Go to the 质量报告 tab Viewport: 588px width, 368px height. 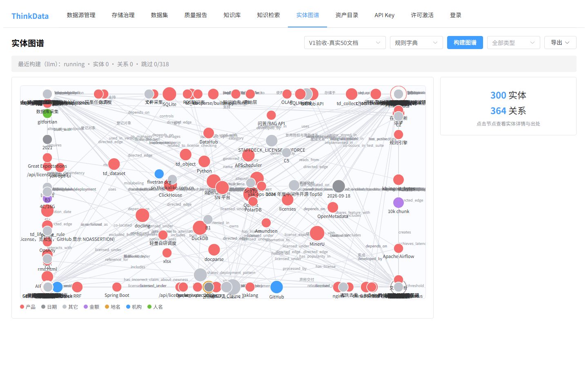click(196, 15)
